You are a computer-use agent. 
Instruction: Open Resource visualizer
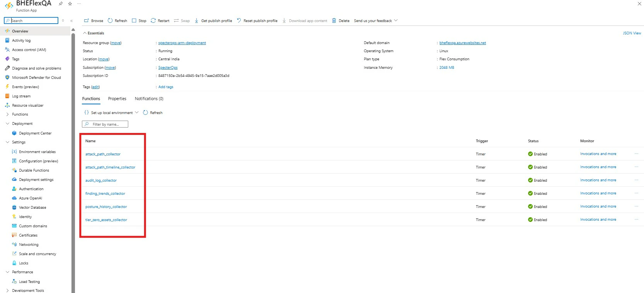(28, 105)
